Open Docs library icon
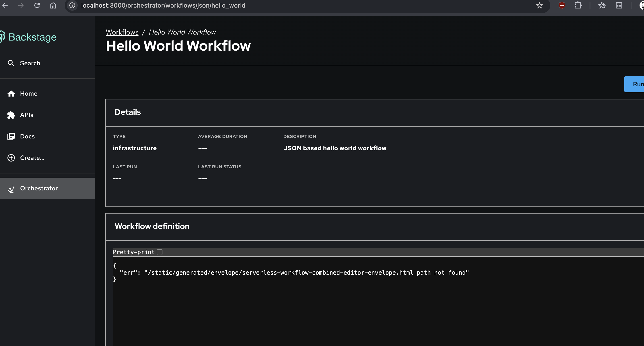The width and height of the screenshot is (644, 346). click(11, 136)
